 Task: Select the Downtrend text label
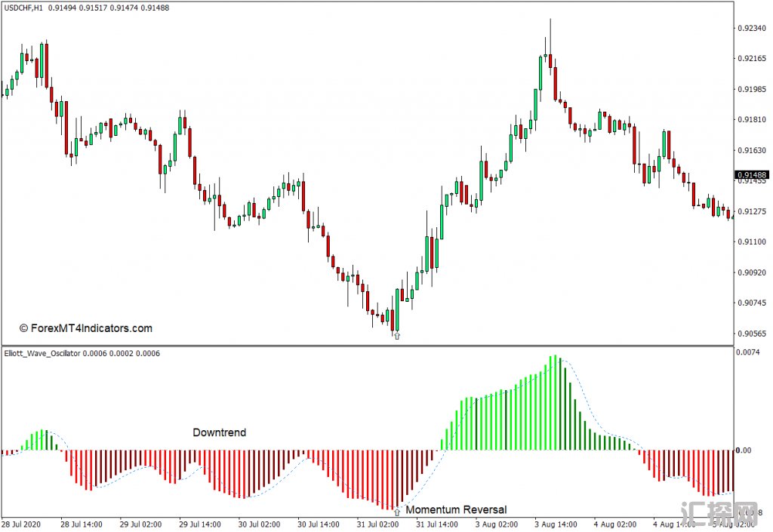click(219, 432)
